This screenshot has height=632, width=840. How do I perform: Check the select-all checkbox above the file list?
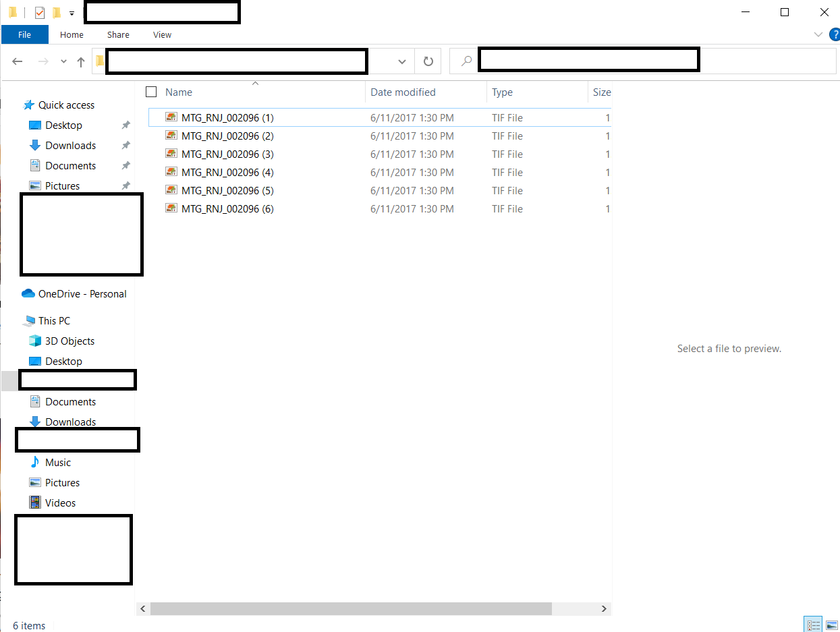pos(150,91)
